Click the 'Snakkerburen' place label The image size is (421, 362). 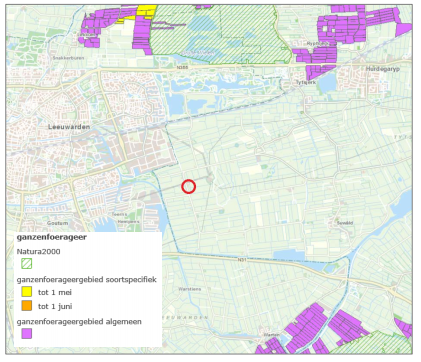click(68, 58)
